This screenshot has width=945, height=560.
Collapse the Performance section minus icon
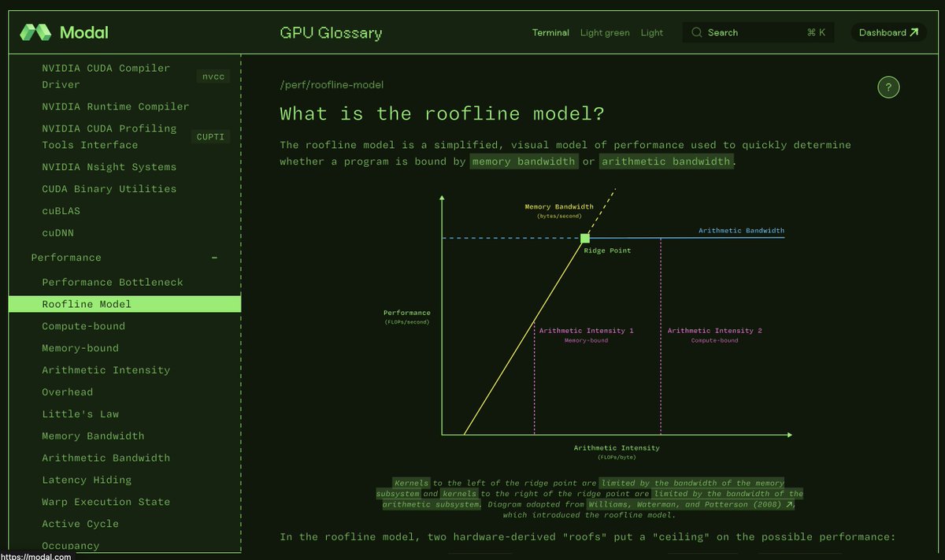click(x=214, y=258)
